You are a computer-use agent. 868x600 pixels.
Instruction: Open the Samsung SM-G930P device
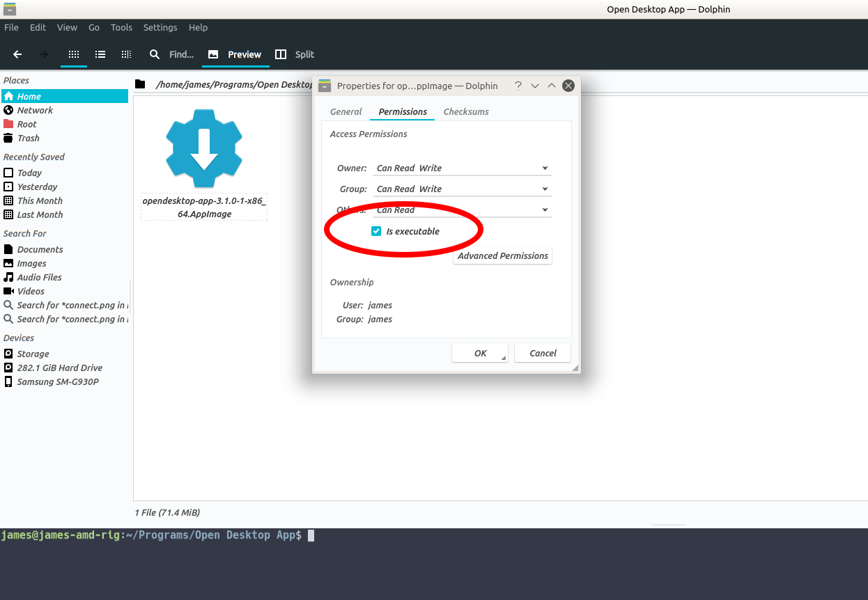tap(65, 381)
